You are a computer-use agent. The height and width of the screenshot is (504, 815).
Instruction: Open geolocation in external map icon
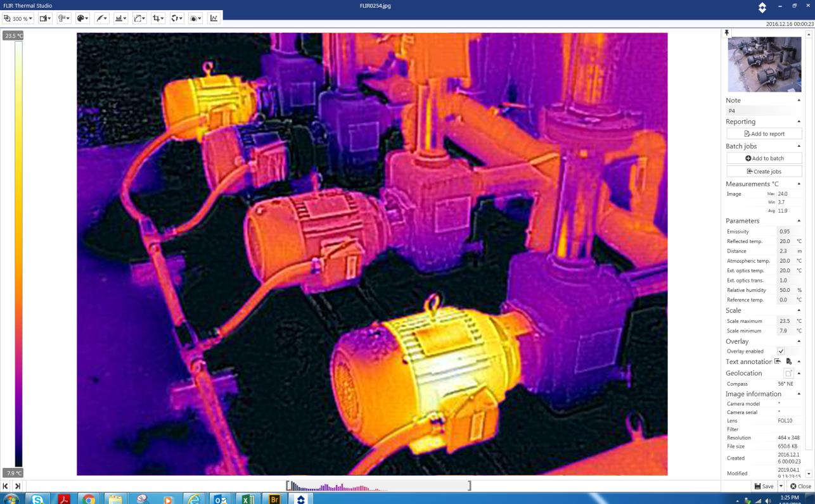tap(788, 374)
